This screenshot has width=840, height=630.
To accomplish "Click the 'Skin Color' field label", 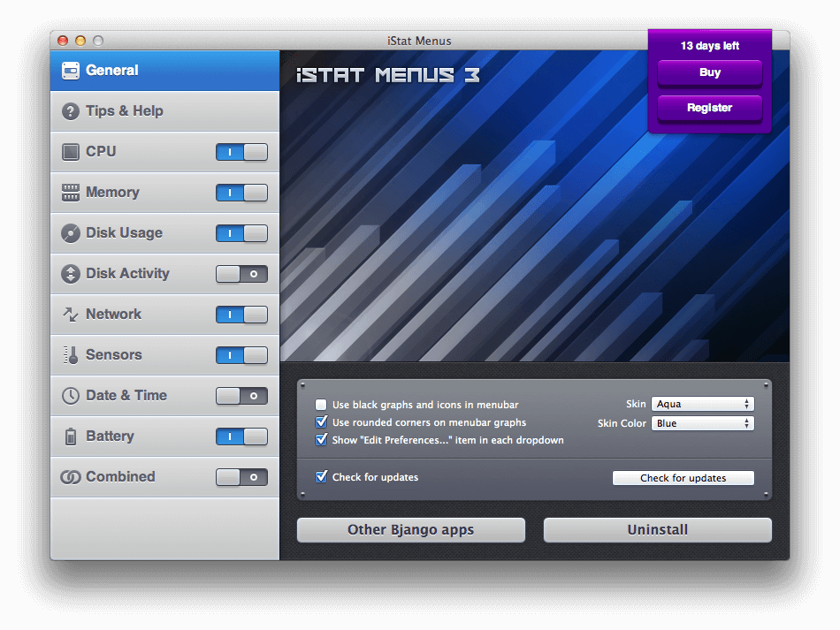I will [x=622, y=423].
